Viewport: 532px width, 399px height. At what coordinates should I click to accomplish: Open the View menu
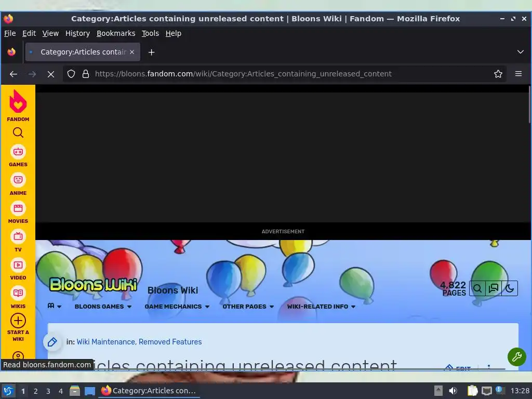pyautogui.click(x=50, y=33)
